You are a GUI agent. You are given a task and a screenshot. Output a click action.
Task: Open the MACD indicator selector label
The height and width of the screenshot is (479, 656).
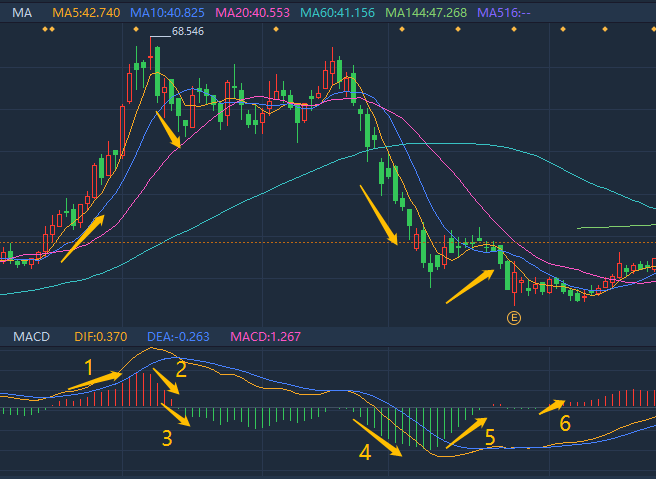pyautogui.click(x=30, y=336)
